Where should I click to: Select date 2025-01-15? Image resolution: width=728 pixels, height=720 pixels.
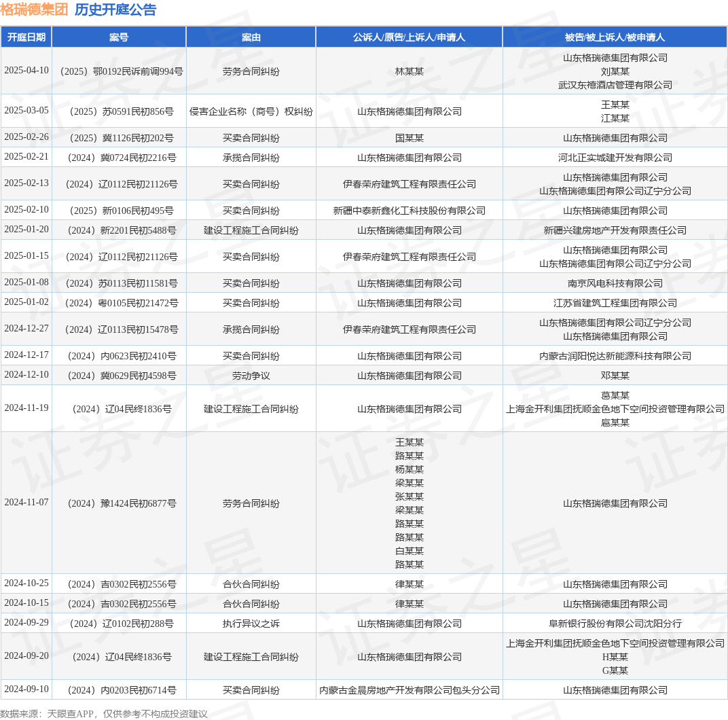tap(26, 255)
